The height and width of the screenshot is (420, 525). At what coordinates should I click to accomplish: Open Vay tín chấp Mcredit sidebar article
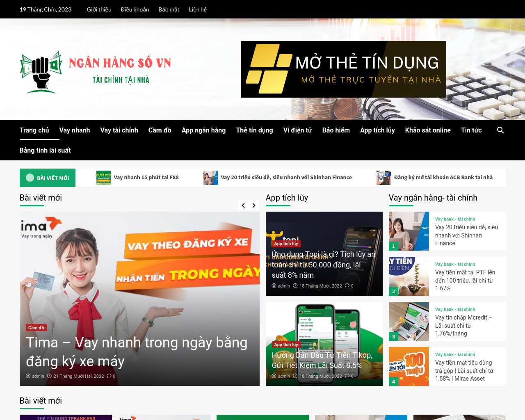pyautogui.click(x=463, y=325)
